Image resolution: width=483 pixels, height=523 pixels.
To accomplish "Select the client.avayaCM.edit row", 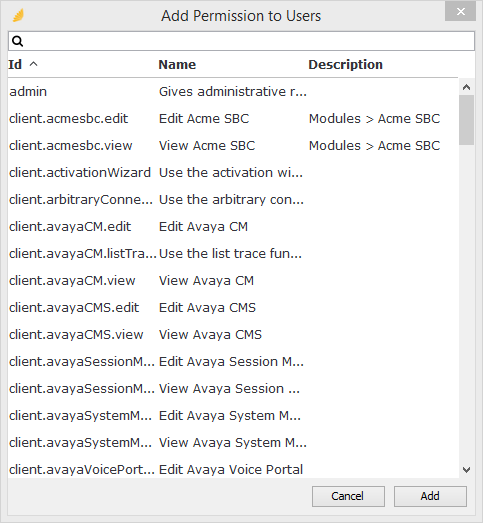I will (233, 226).
